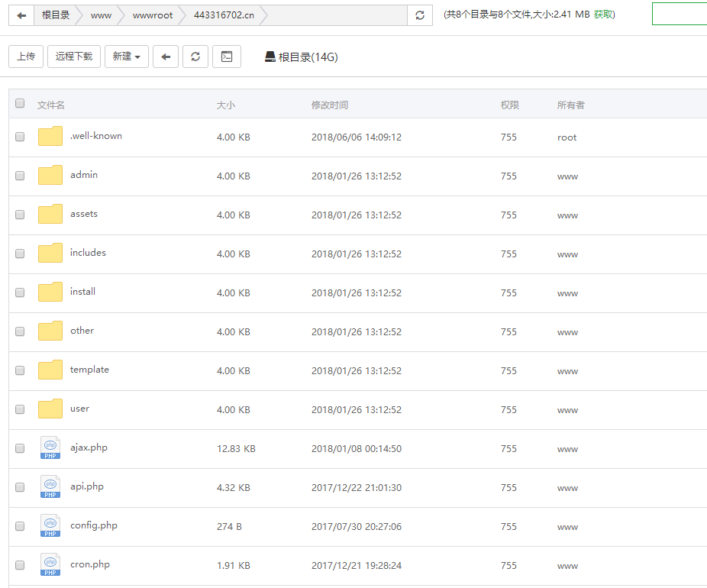The image size is (707, 588).
Task: Click the toolbar back arrow button
Action: coord(166,57)
